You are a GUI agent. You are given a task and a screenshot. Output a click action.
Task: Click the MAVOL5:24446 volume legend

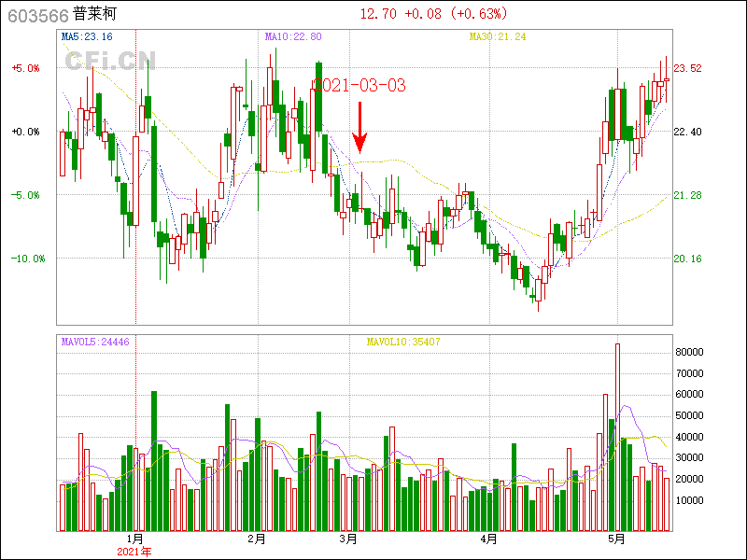coord(95,343)
